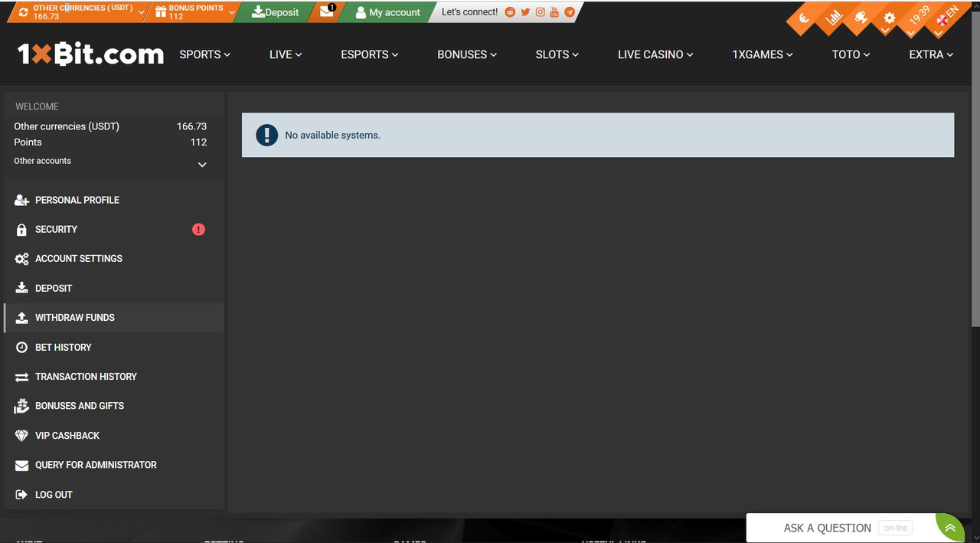Viewport: 980px width, 543px height.
Task: Click the Withdraw Funds upload icon
Action: point(21,318)
